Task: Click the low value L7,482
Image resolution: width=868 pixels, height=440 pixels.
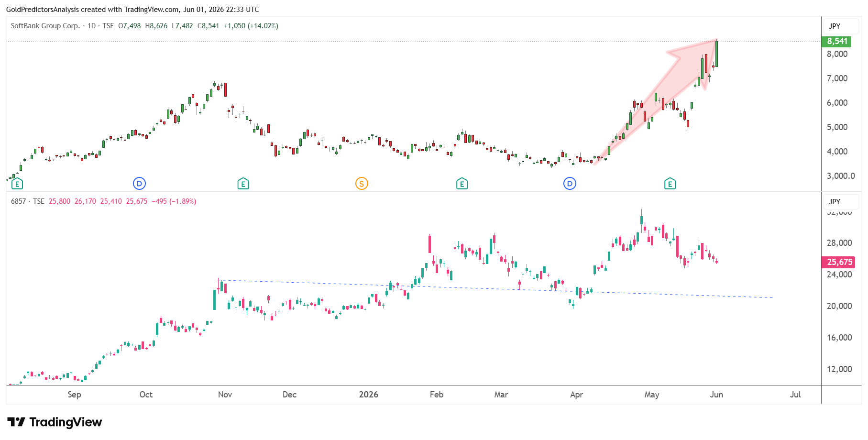Action: coord(183,26)
